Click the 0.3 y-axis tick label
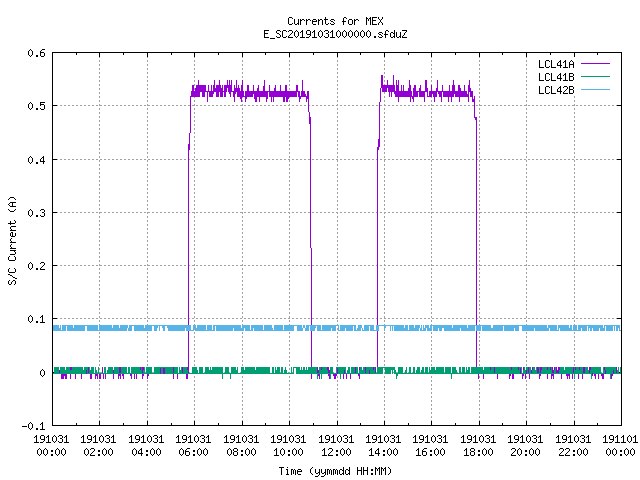This screenshot has height=480, width=640. (36, 213)
